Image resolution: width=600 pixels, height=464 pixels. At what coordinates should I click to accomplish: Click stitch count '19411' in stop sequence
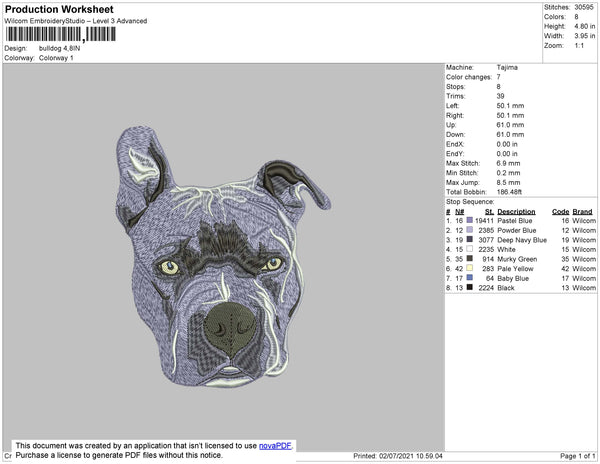click(x=484, y=221)
